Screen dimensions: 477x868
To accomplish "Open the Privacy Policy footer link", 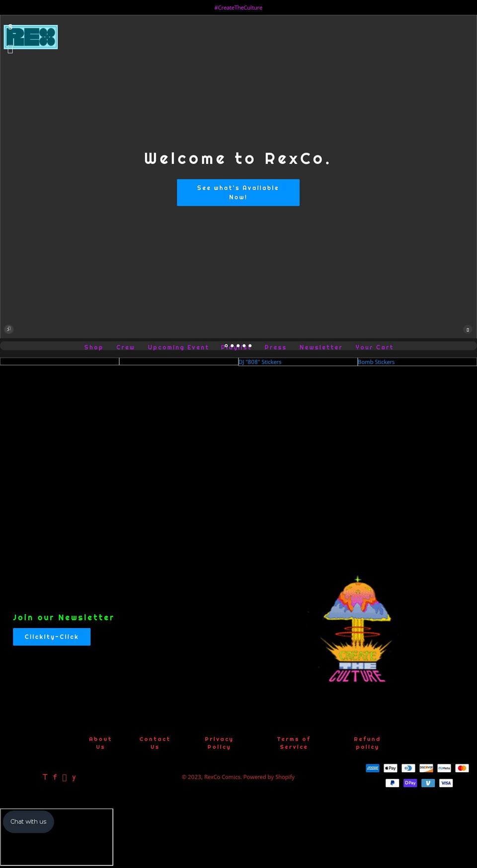I will tap(219, 743).
